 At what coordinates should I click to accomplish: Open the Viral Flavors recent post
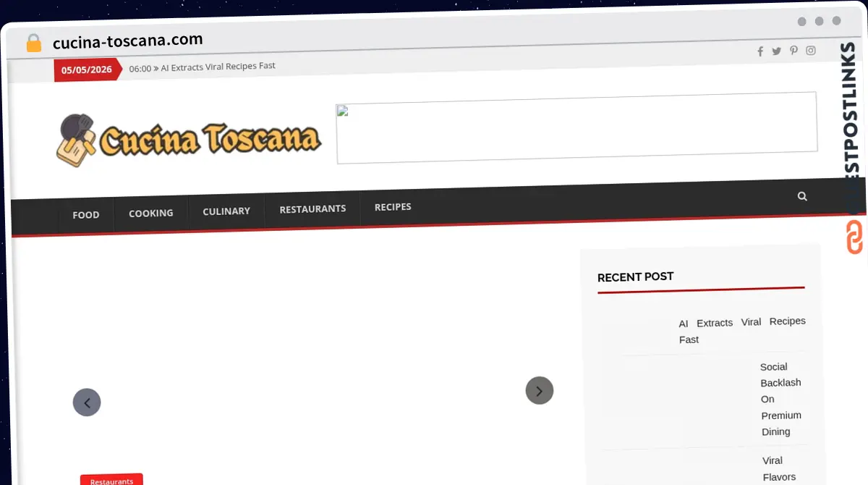779,468
